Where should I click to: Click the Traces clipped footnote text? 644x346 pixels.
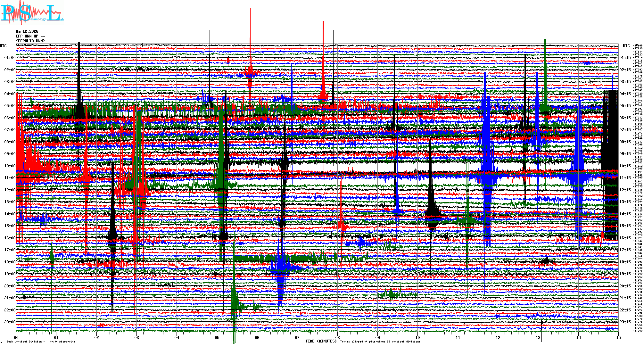(380, 342)
